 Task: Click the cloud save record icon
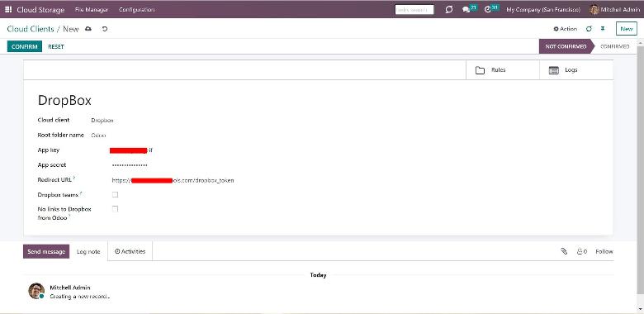tap(88, 29)
